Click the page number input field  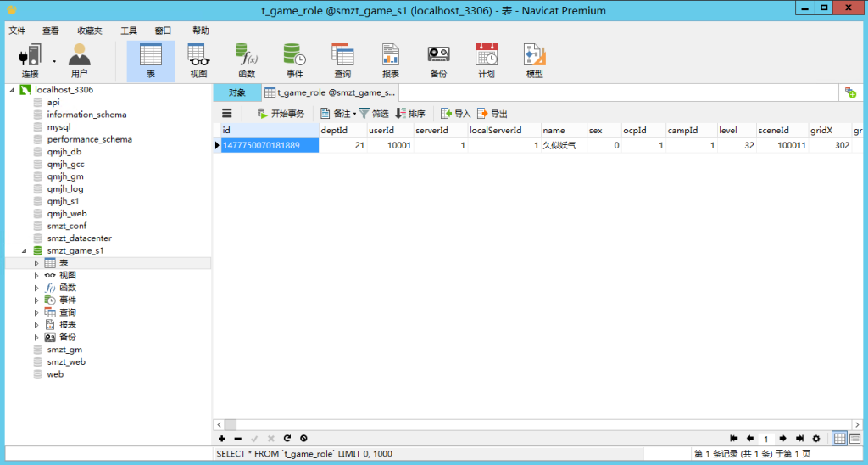click(x=766, y=439)
